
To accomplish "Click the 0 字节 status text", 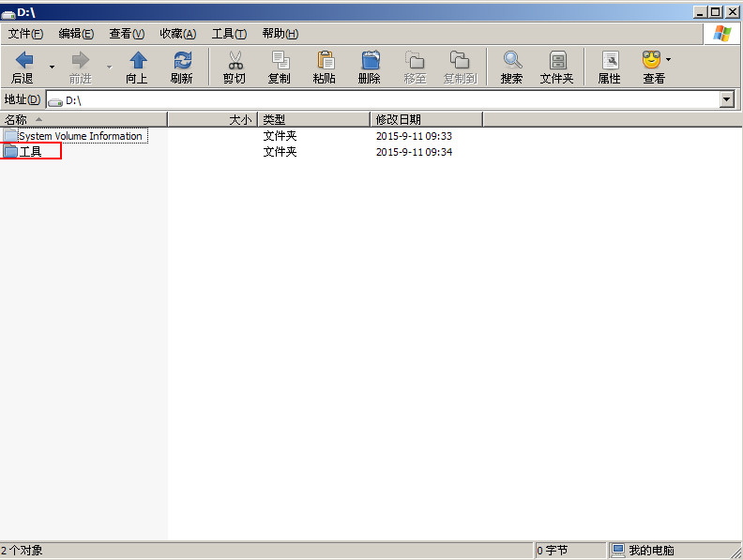I will click(x=552, y=550).
